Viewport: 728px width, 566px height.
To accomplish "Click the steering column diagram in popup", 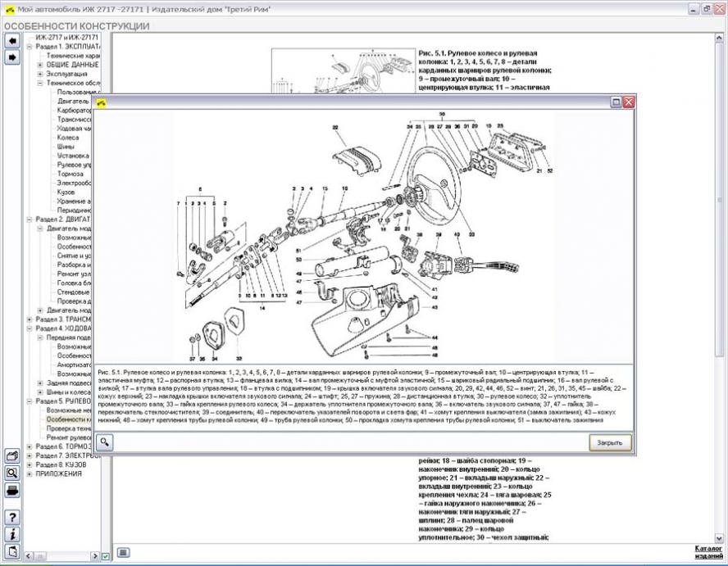I will coord(363,237).
